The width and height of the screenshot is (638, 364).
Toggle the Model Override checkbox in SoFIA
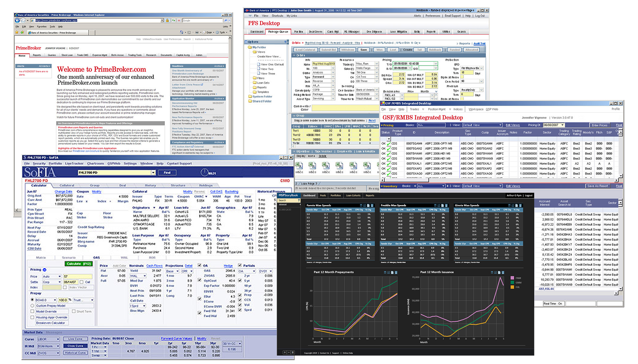point(32,311)
